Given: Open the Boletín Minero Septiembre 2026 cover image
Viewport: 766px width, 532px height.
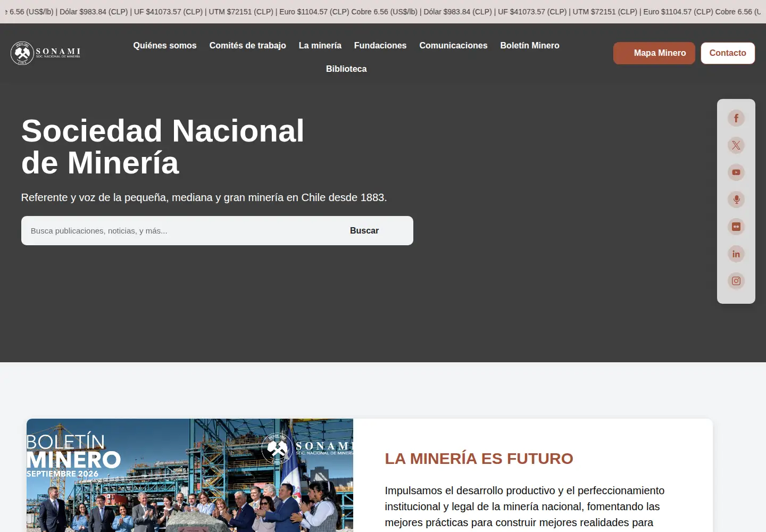Looking at the screenshot, I should click(x=190, y=475).
